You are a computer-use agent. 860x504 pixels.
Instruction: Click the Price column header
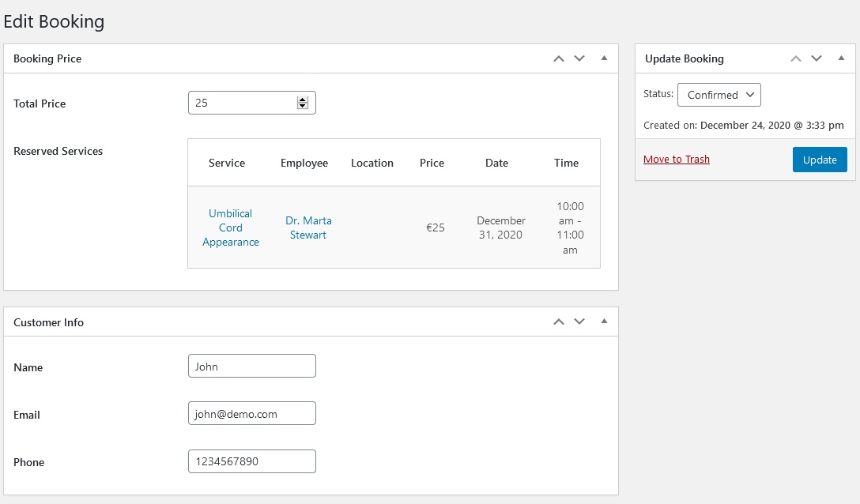(x=432, y=163)
